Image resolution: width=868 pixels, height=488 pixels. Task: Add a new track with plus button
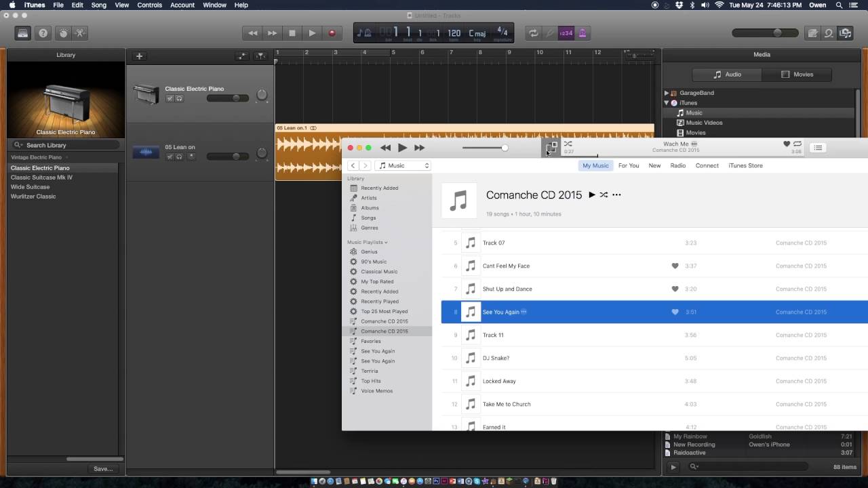[x=139, y=56]
